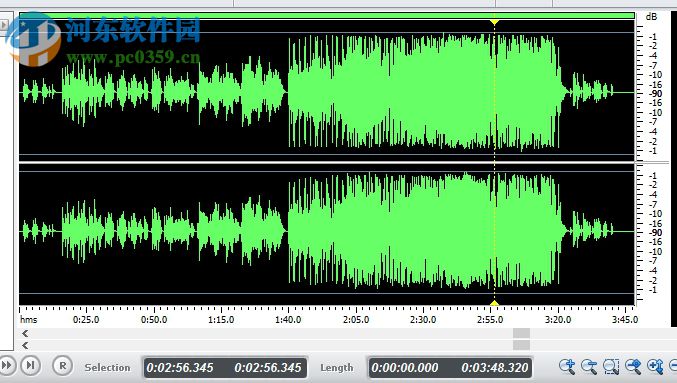Click the 1:40.0 mark on the time ruler

pyautogui.click(x=288, y=320)
